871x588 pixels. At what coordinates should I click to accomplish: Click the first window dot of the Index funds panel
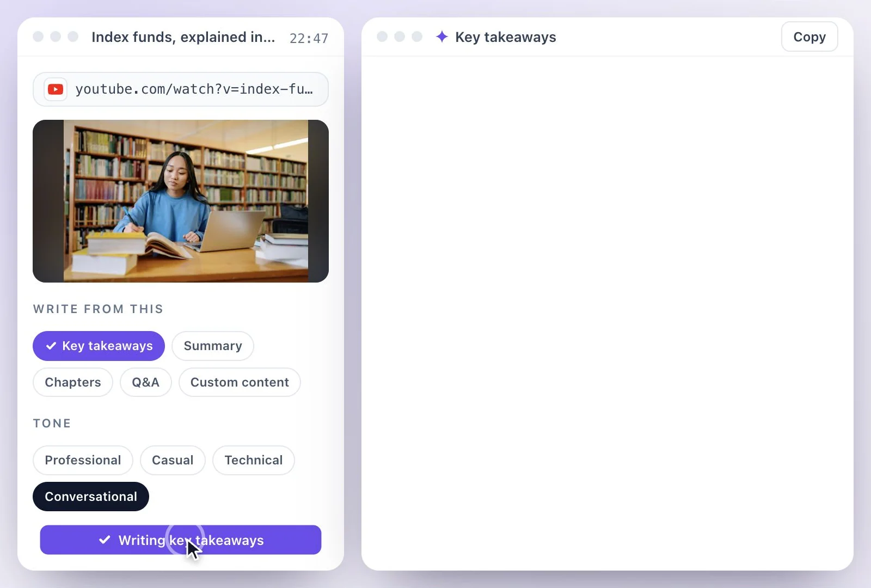point(38,36)
